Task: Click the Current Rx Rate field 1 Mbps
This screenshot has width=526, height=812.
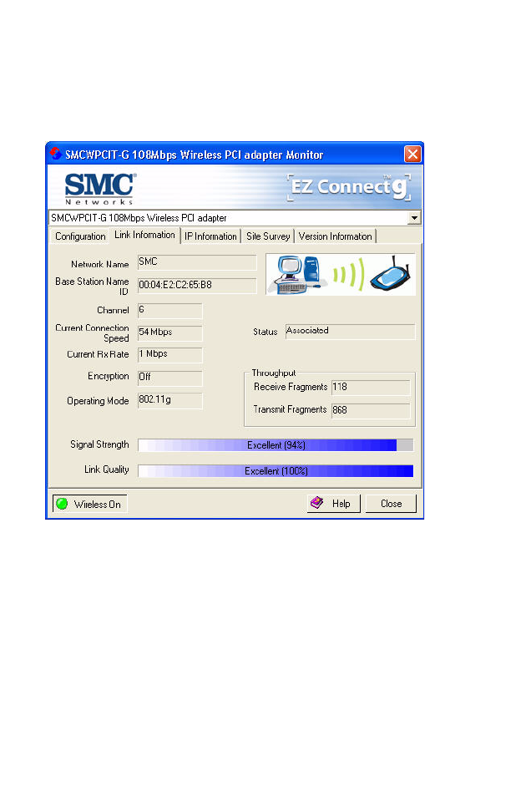Action: [169, 355]
